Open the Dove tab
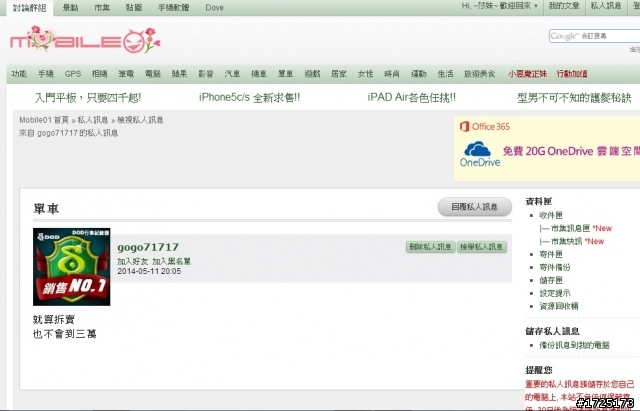This screenshot has height=411, width=640. (x=214, y=7)
